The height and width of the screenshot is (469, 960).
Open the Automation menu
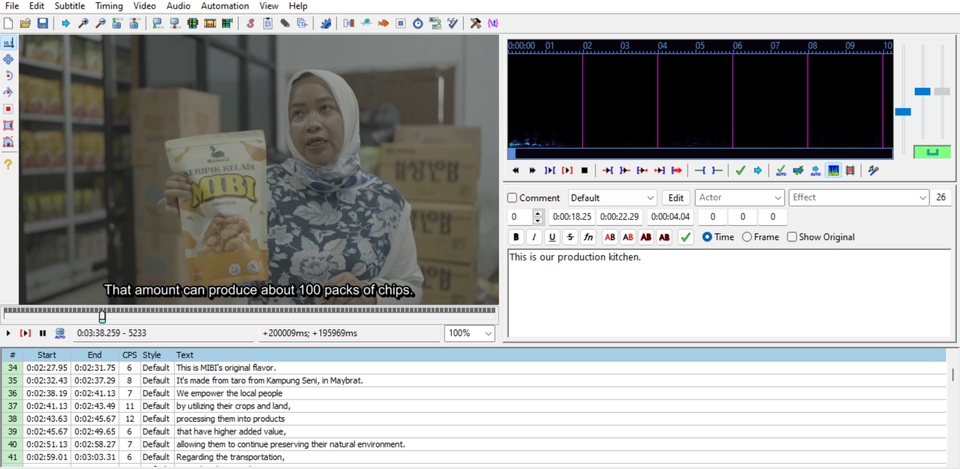pyautogui.click(x=225, y=6)
